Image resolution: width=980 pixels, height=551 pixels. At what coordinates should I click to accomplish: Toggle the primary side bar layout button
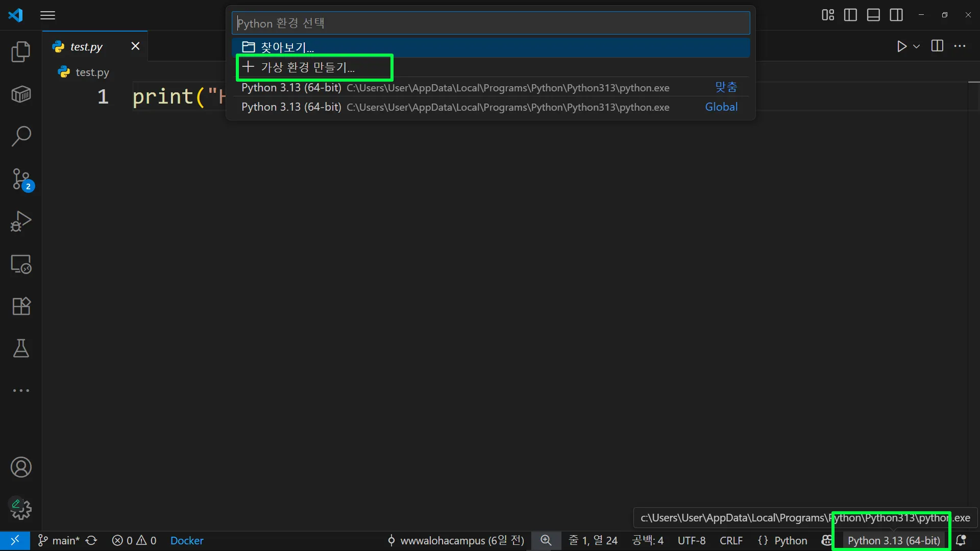850,15
